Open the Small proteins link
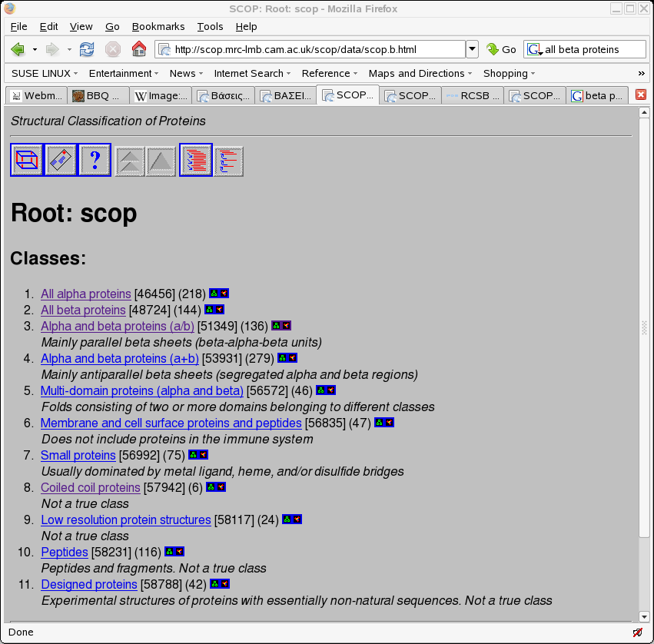Screen dimensions: 654x644 click(x=78, y=455)
